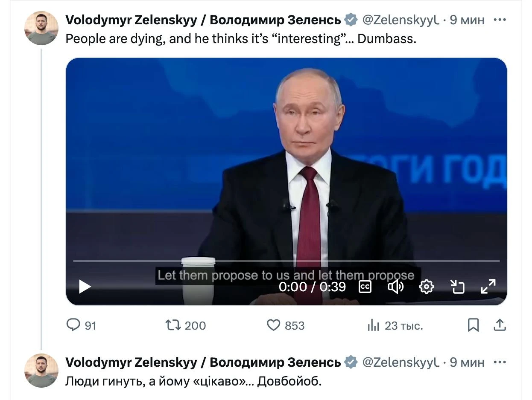532x400 pixels.
Task: Like the tweet with 853 likes
Action: coord(273,325)
